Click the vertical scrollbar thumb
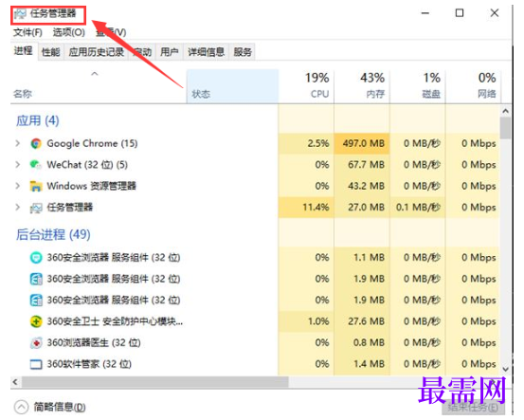This screenshot has height=420, width=524. pyautogui.click(x=505, y=127)
